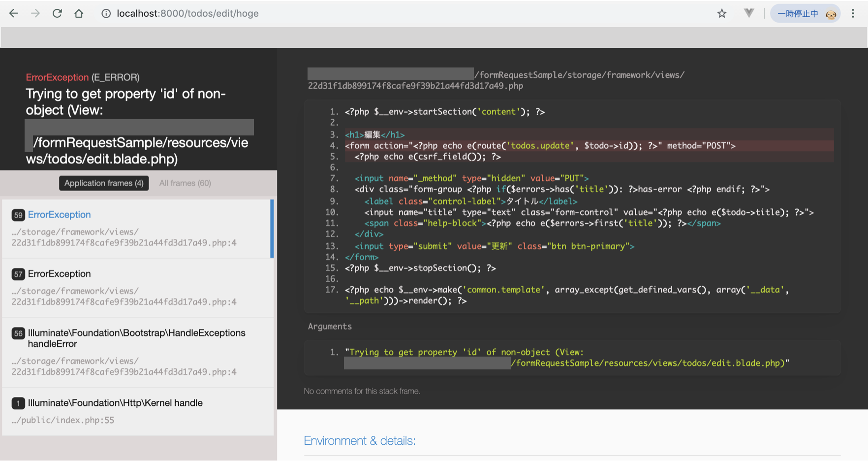Switch to Application frames (4) tab
This screenshot has width=868, height=462.
[104, 183]
